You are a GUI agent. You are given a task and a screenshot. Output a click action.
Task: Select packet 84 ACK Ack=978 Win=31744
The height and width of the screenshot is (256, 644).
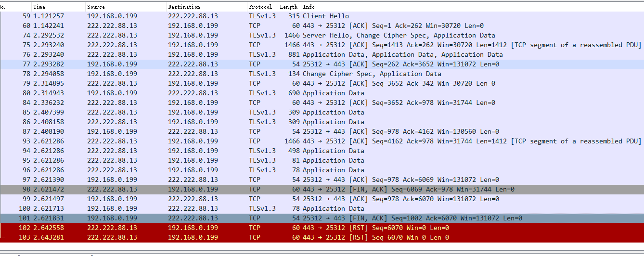(322, 103)
